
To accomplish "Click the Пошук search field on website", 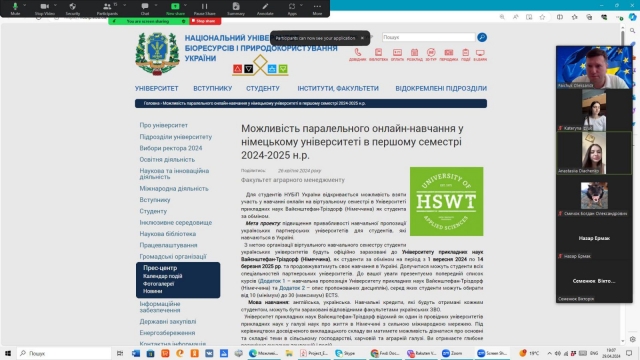I will pyautogui.click(x=429, y=37).
